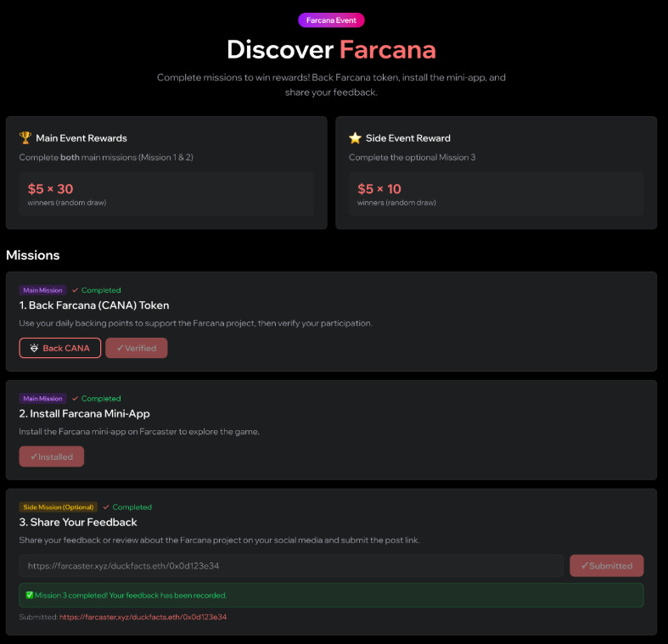Screen dimensions: 668x644
Task: Click 'winners (random draw)' under $5 × 10
Action: coord(396,203)
